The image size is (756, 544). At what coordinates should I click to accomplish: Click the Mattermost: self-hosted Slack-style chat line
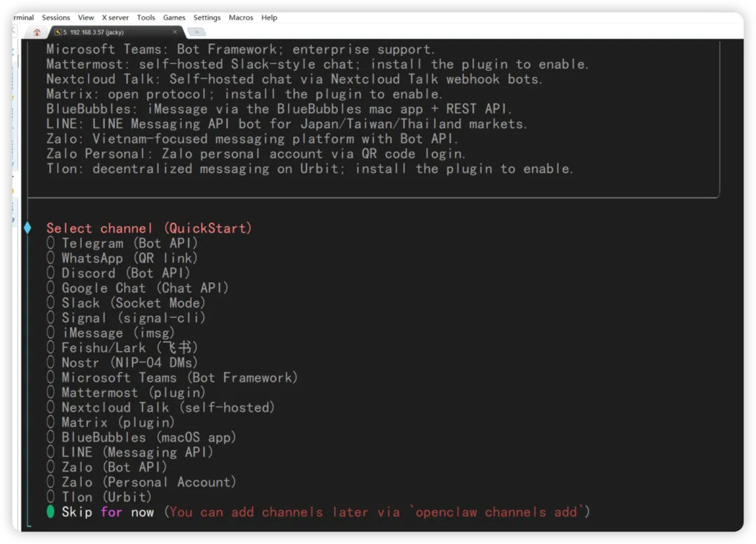[317, 64]
